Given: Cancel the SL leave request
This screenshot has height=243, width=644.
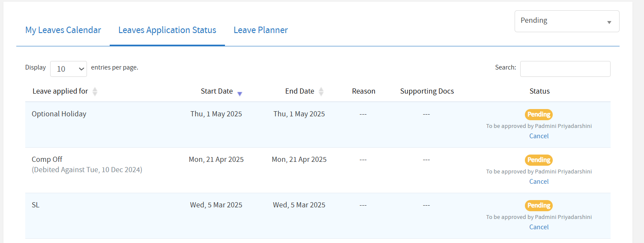Looking at the screenshot, I should point(539,227).
